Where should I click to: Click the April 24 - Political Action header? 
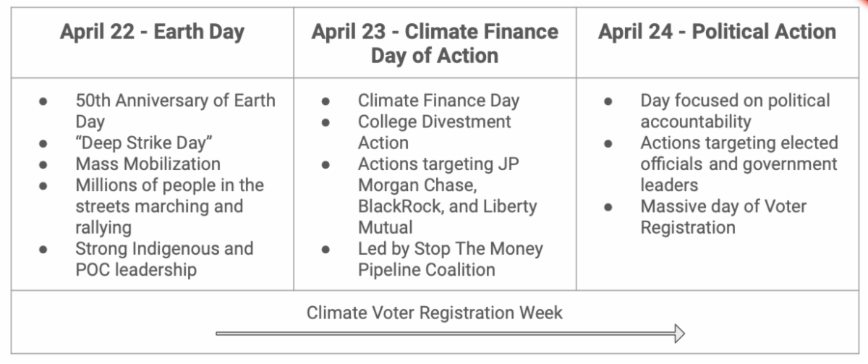(717, 33)
